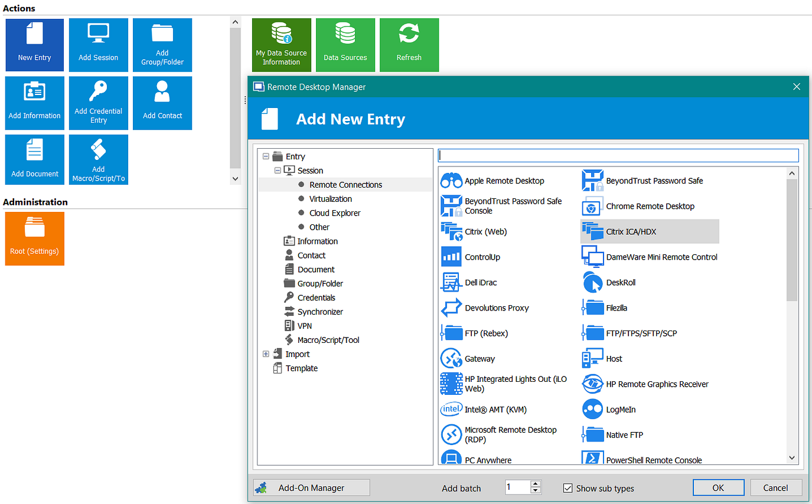The image size is (812, 504).
Task: Select BeyondTrust Password Safe entry
Action: pos(644,181)
